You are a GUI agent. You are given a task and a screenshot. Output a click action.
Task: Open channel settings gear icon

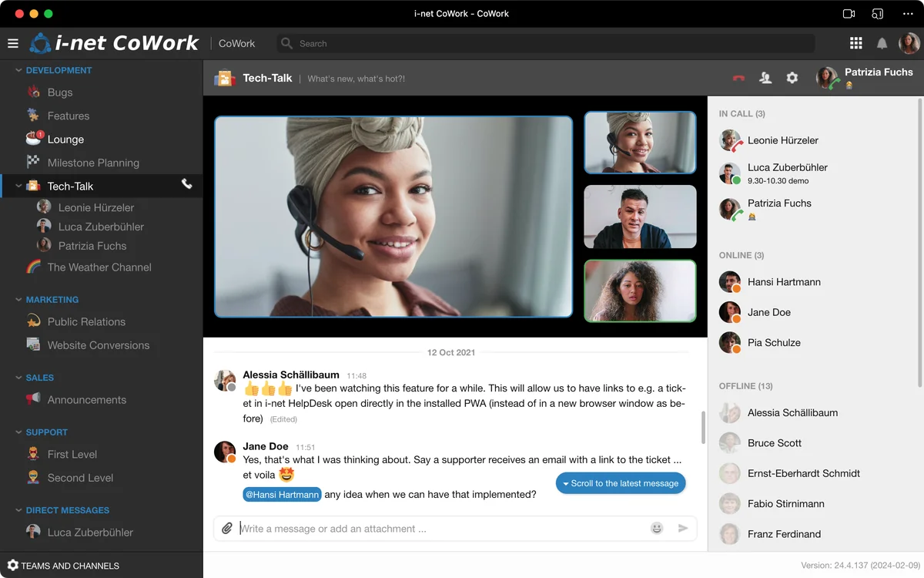pos(792,78)
